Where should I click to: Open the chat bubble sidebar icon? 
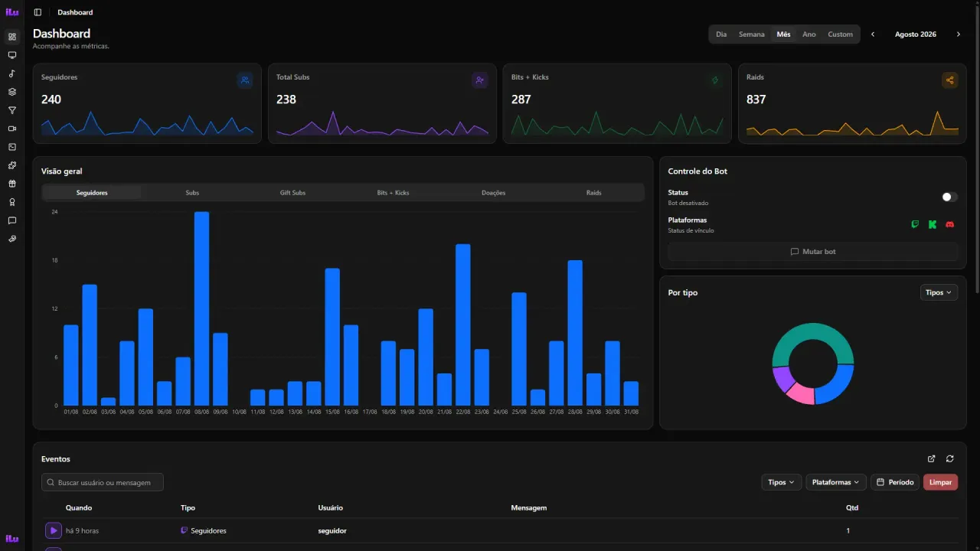click(x=11, y=220)
